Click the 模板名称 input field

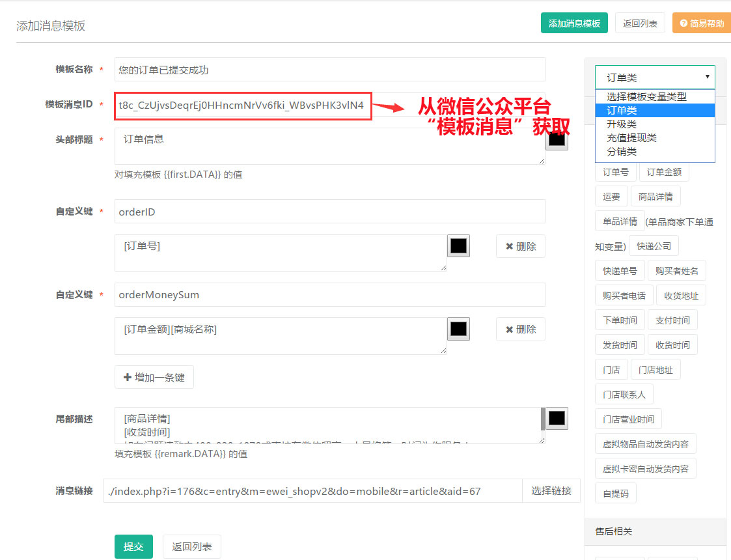[329, 70]
